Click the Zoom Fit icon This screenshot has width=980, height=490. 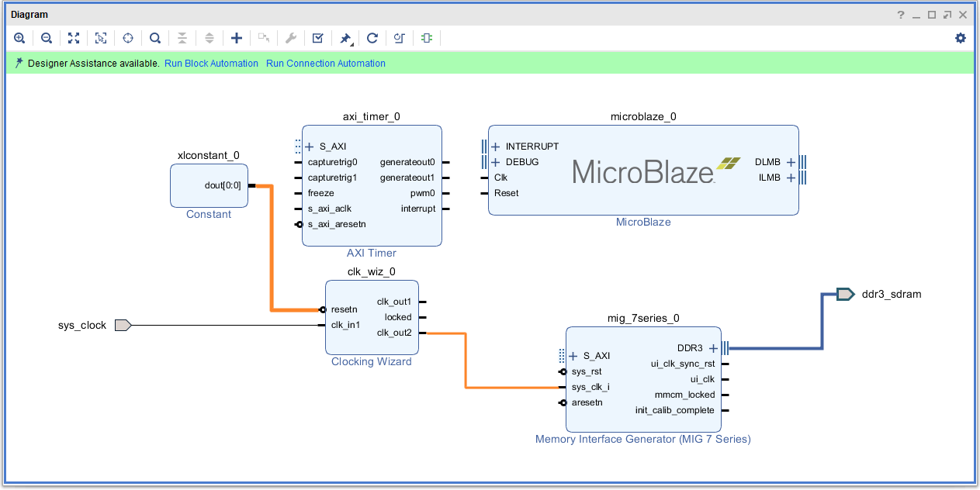tap(74, 38)
